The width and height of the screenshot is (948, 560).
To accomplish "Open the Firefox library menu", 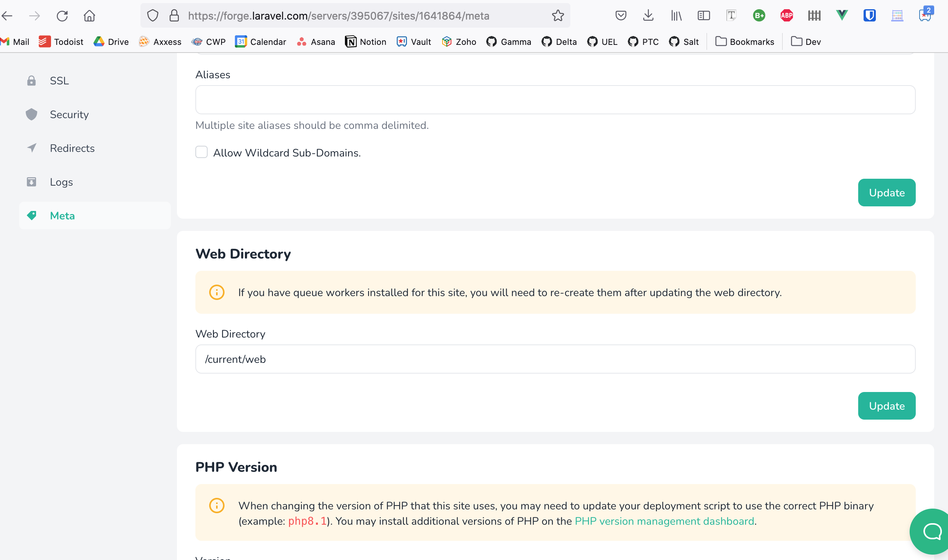I will [x=675, y=15].
